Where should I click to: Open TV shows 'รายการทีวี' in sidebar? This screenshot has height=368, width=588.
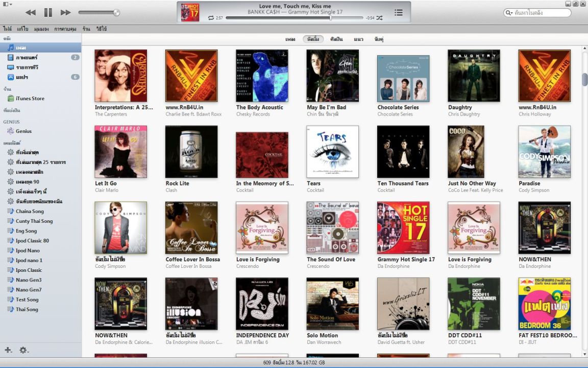click(40, 67)
